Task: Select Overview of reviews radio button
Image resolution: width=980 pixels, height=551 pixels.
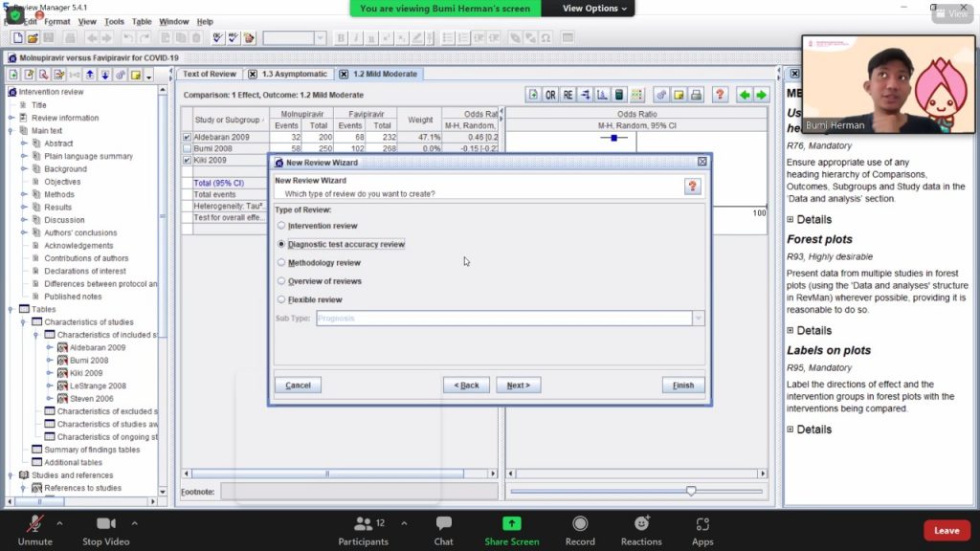Action: click(281, 281)
